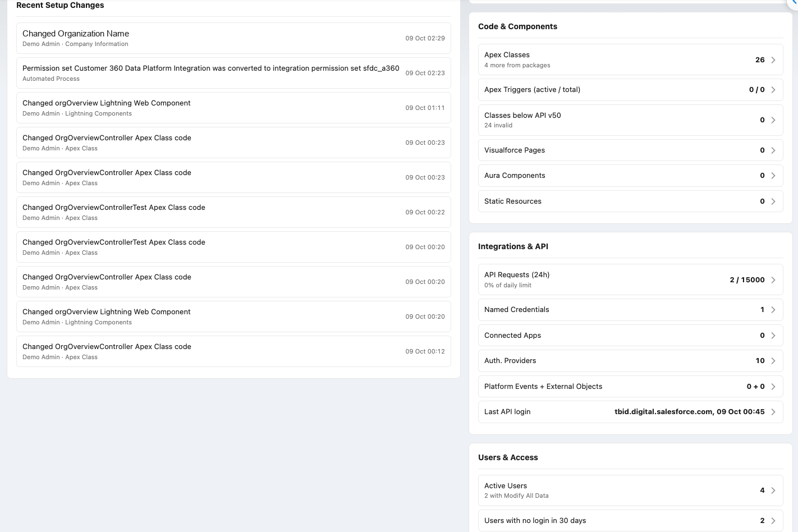
Task: Open OrgOverviewController Apex Class change at 00:12
Action: [x=233, y=351]
